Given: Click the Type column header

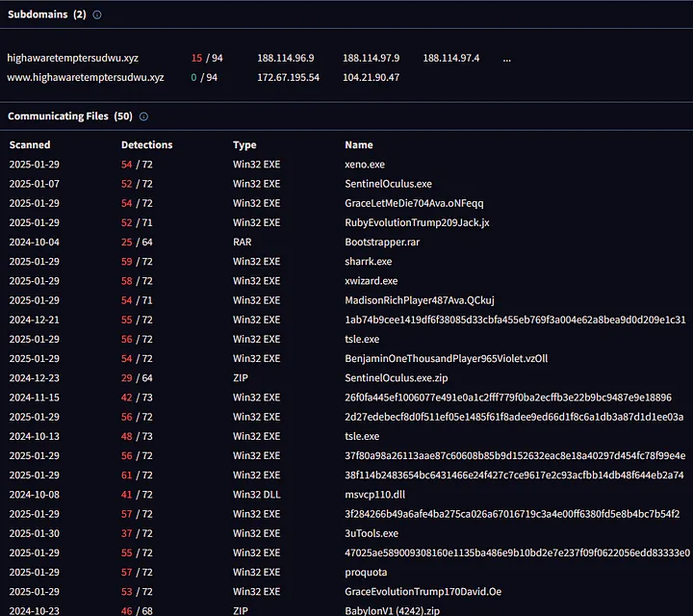Looking at the screenshot, I should (x=244, y=145).
